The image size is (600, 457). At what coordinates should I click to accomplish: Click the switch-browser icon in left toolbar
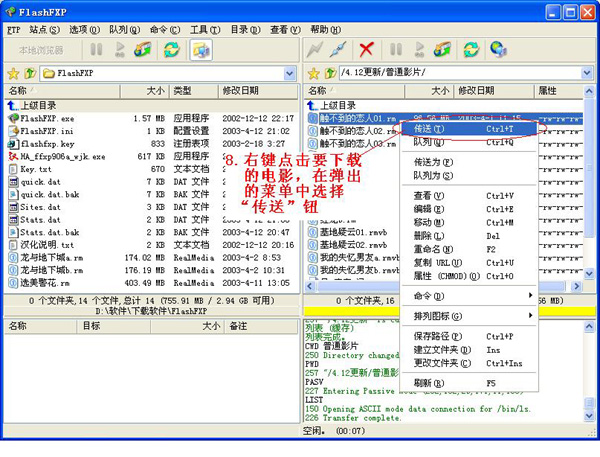coord(201,49)
